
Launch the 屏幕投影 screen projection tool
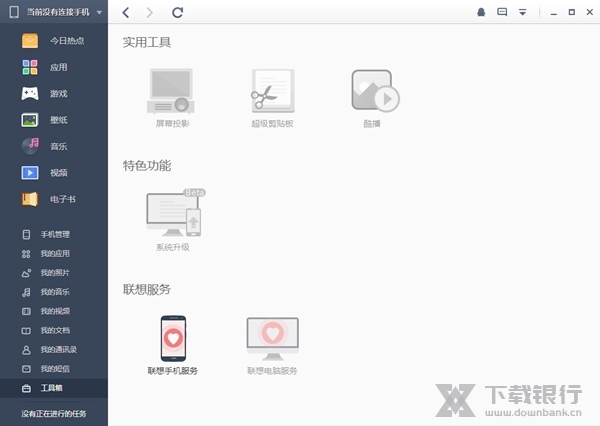click(171, 98)
